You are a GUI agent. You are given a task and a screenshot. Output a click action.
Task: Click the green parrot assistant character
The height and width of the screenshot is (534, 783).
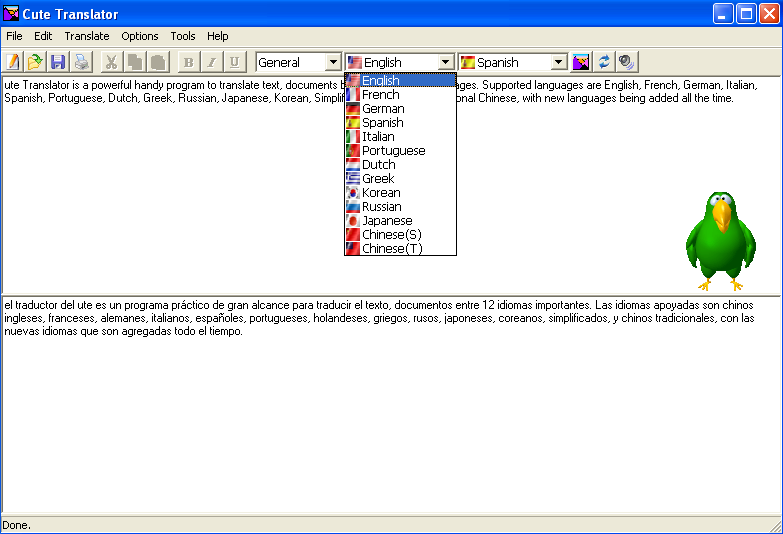721,241
